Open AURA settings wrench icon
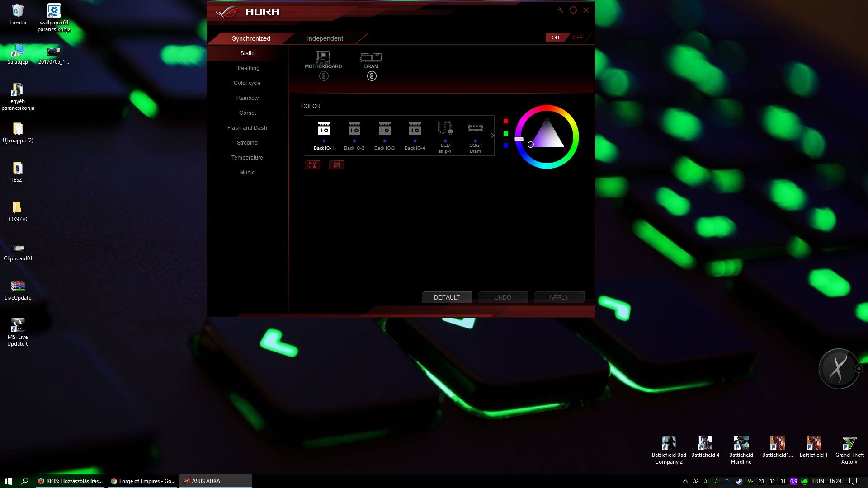This screenshot has width=868, height=488. click(x=560, y=10)
